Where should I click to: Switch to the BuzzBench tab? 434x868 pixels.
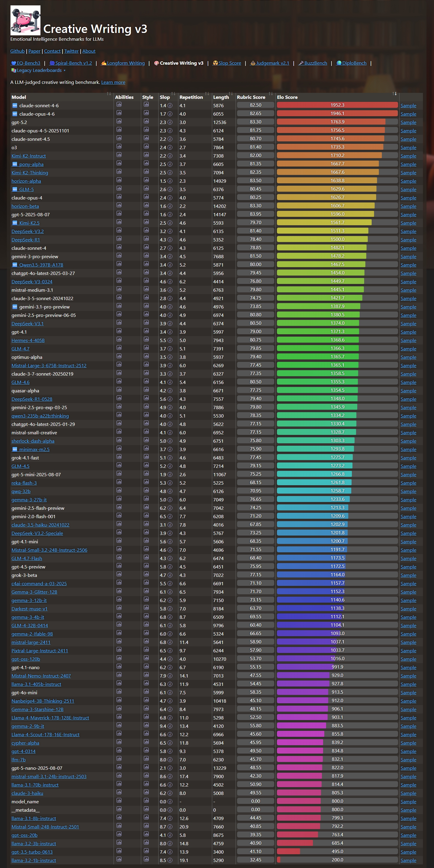(x=313, y=63)
